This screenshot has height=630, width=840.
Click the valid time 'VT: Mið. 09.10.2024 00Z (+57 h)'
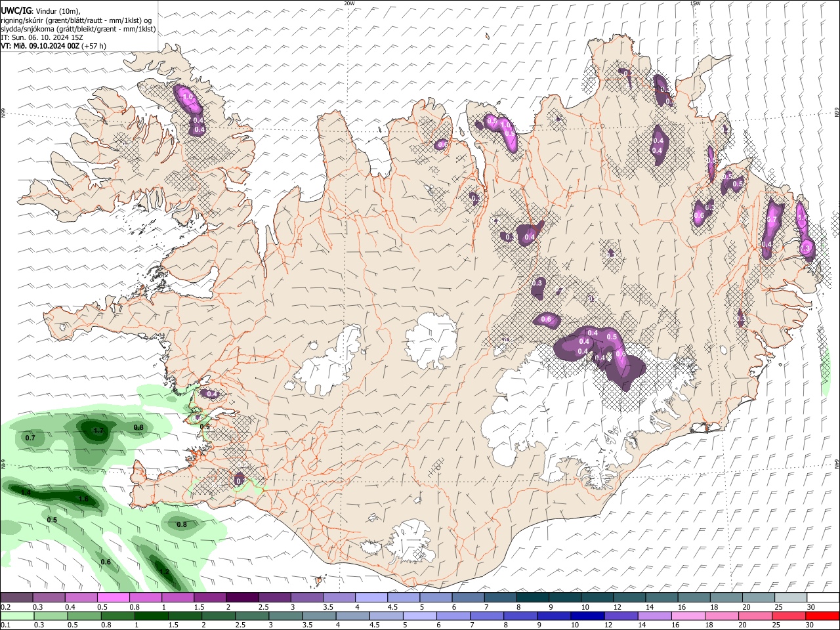54,46
